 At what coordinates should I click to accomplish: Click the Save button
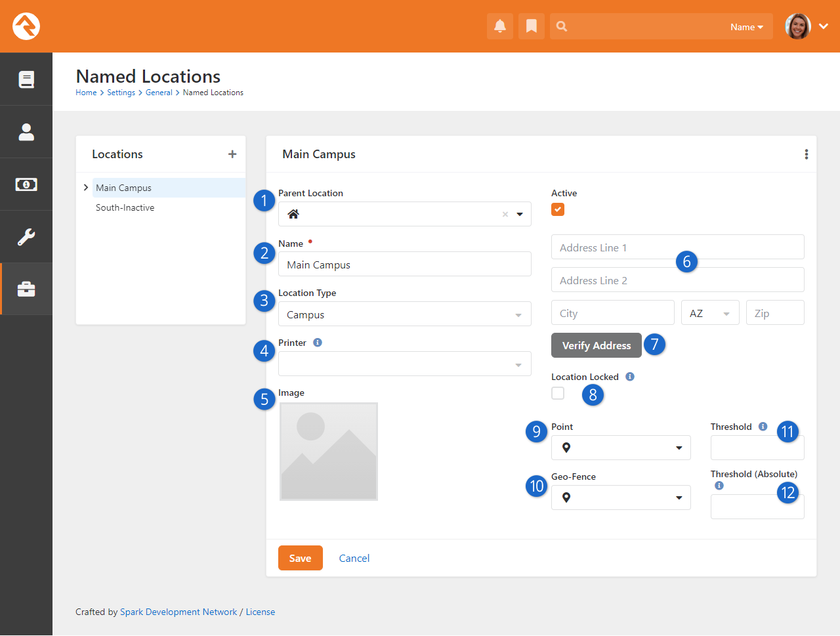coord(301,558)
